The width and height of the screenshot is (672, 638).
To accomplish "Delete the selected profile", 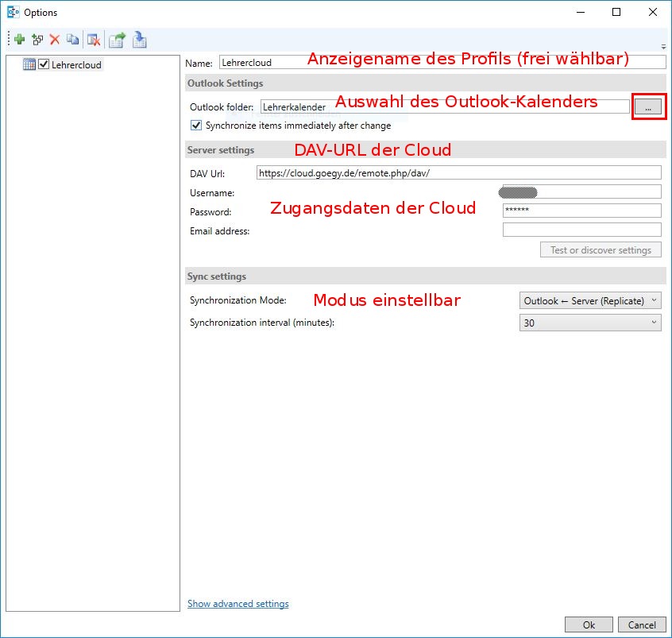I will pos(55,39).
